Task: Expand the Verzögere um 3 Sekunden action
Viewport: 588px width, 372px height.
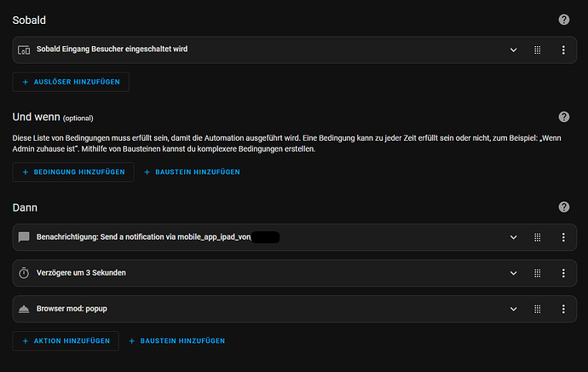Action: coord(513,273)
